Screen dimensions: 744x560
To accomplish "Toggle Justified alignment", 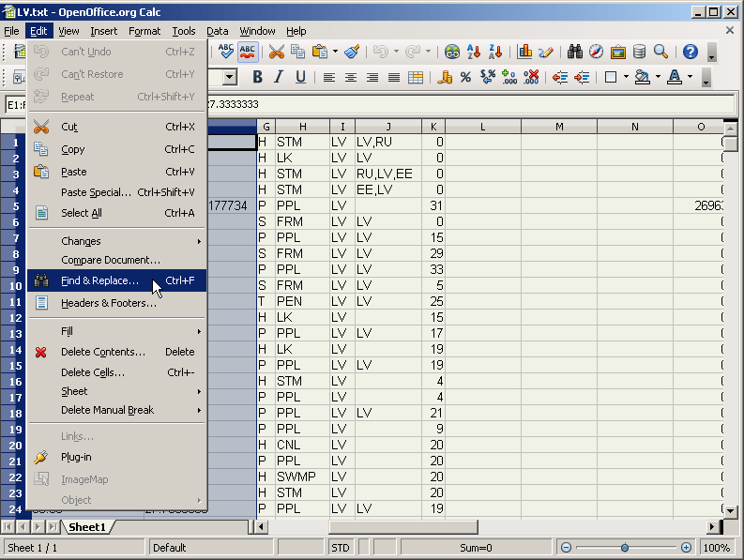I will (393, 77).
